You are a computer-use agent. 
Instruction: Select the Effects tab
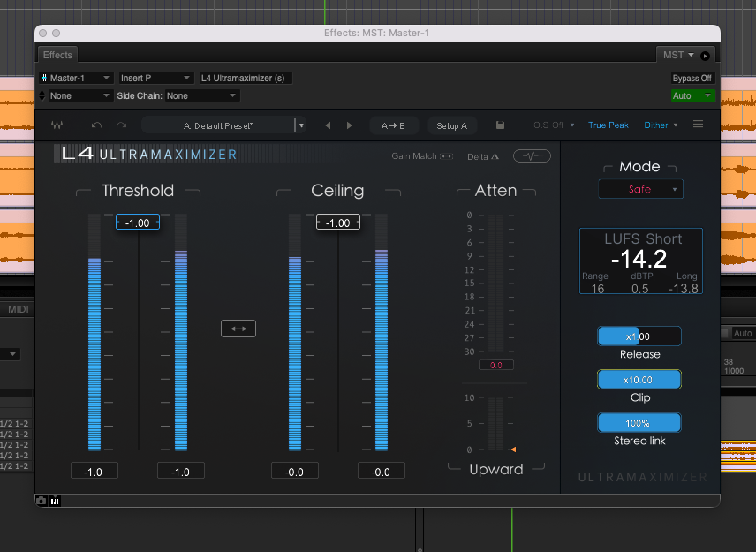[x=57, y=55]
